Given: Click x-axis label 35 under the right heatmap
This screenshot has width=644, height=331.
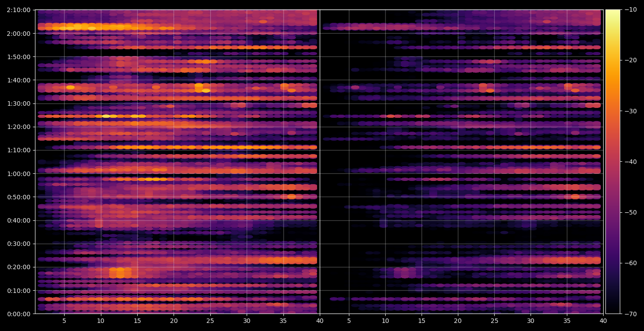Looking at the screenshot, I should coord(567,321).
